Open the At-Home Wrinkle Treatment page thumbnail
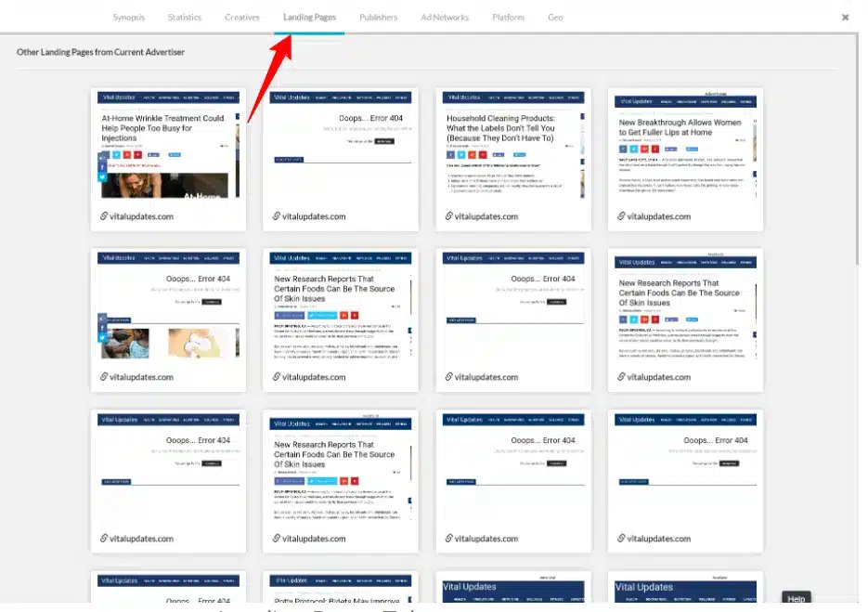This screenshot has height=612, width=868. pos(168,145)
